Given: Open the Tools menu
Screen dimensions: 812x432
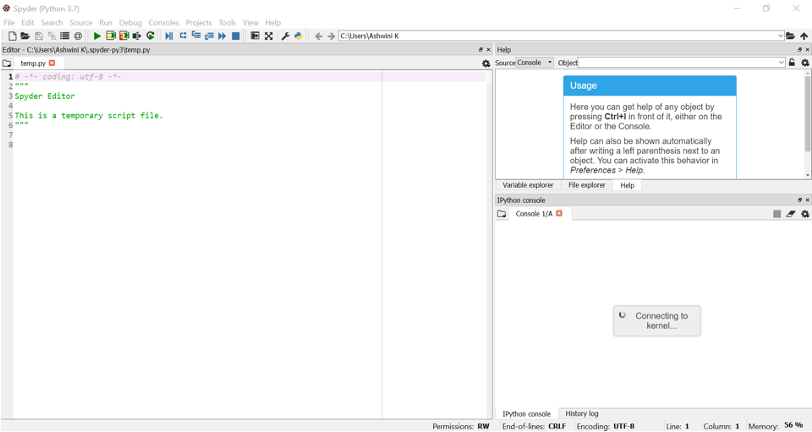Looking at the screenshot, I should (x=227, y=23).
